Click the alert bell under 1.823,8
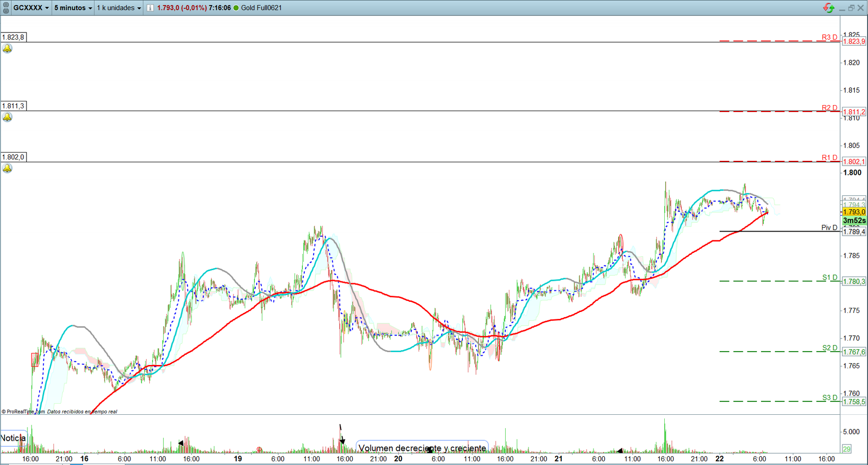Screen dimensions: 868x465 7,48
